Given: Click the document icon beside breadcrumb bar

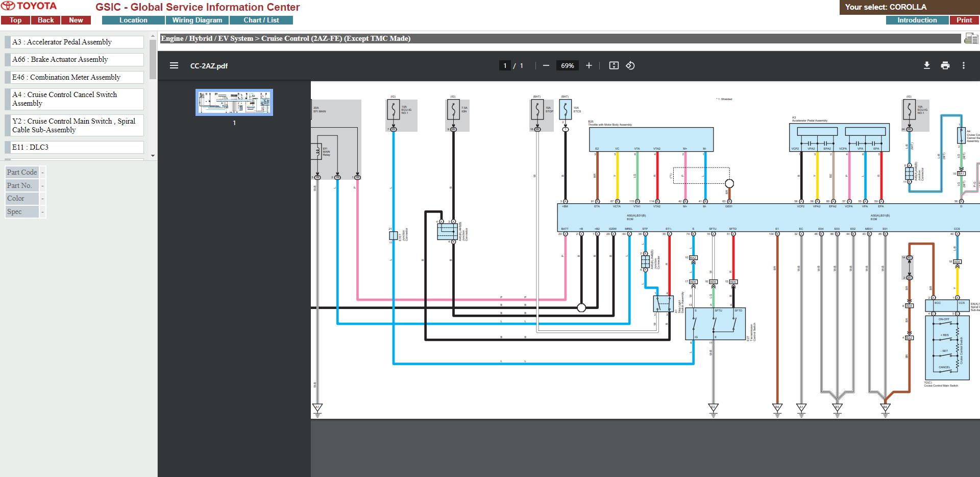Looking at the screenshot, I should 970,38.
